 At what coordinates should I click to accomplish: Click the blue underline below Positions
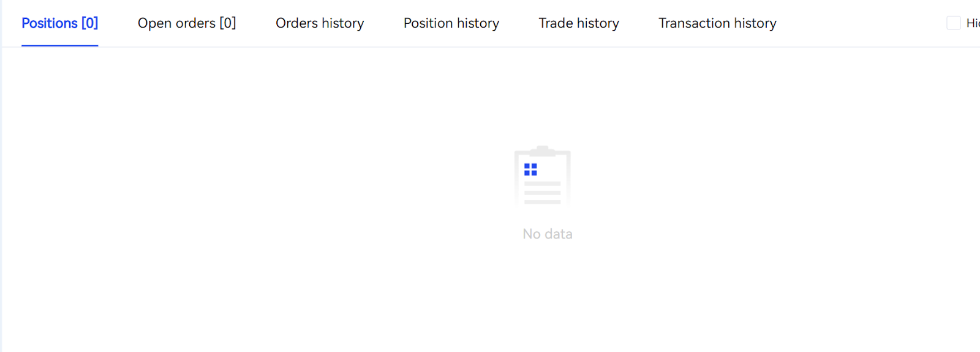[59, 45]
